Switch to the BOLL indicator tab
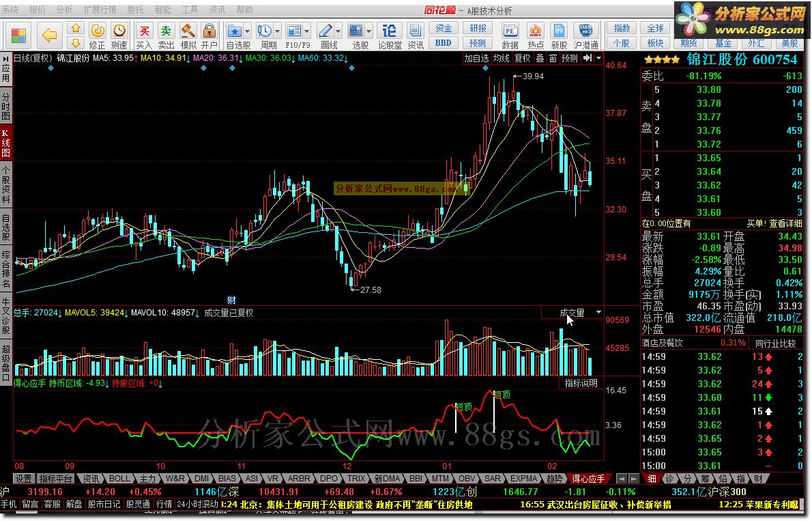 point(119,479)
